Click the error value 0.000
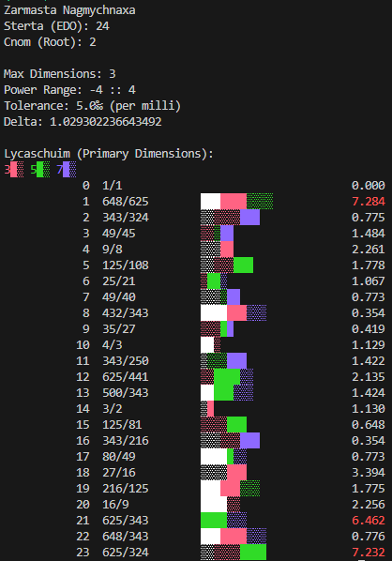The width and height of the screenshot is (392, 561). tap(369, 186)
